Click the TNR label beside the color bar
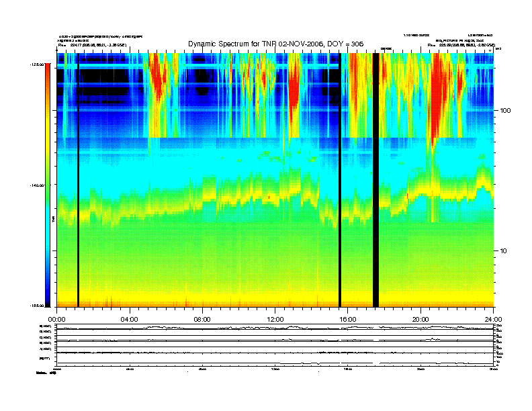Viewport: 532px width, 411px height. point(53,219)
